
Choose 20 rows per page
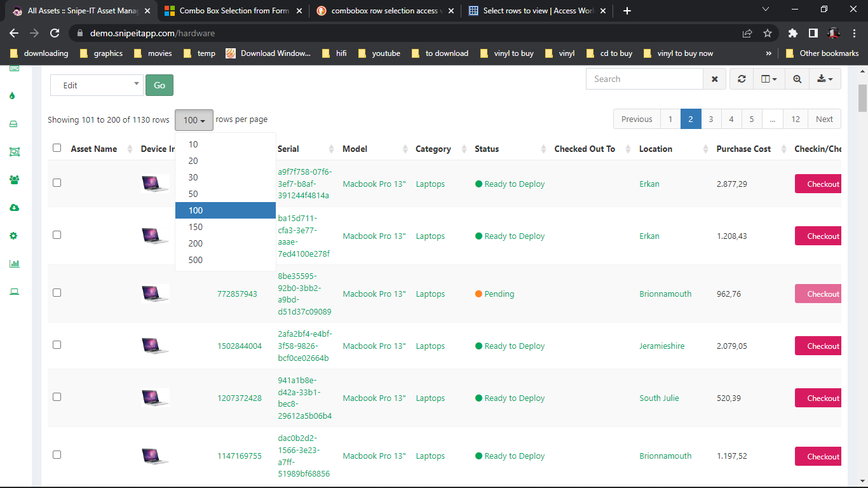[226, 161]
